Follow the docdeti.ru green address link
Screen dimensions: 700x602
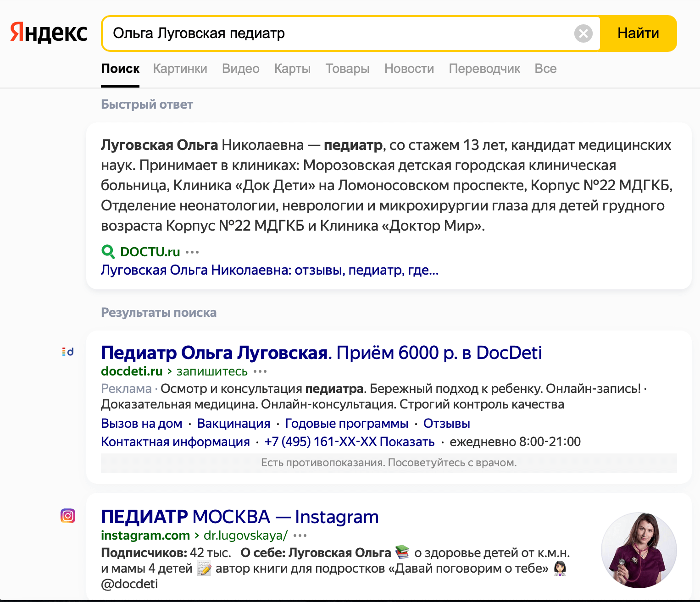pos(132,371)
